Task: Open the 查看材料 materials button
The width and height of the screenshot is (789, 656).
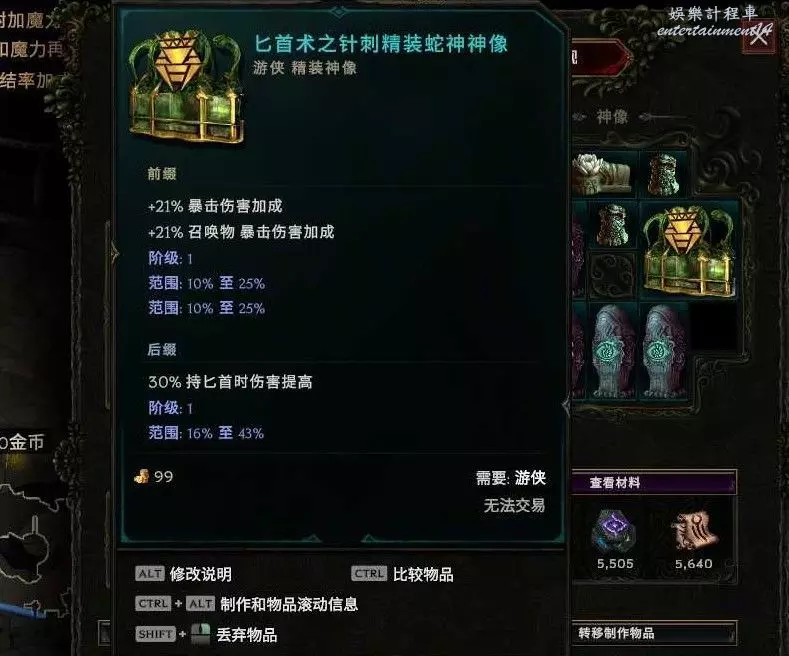Action: (654, 482)
